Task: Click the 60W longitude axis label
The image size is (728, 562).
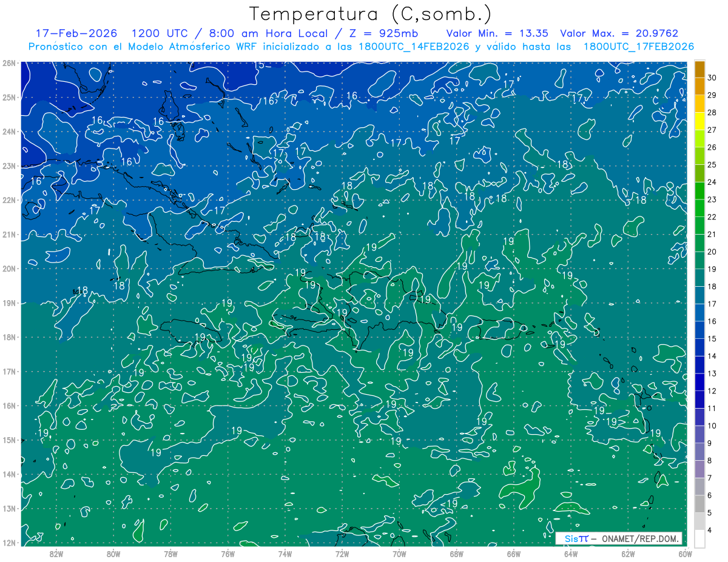Action: point(686,554)
